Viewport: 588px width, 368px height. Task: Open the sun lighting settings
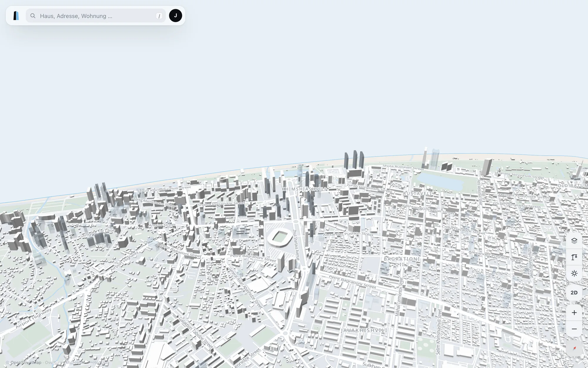tap(574, 273)
